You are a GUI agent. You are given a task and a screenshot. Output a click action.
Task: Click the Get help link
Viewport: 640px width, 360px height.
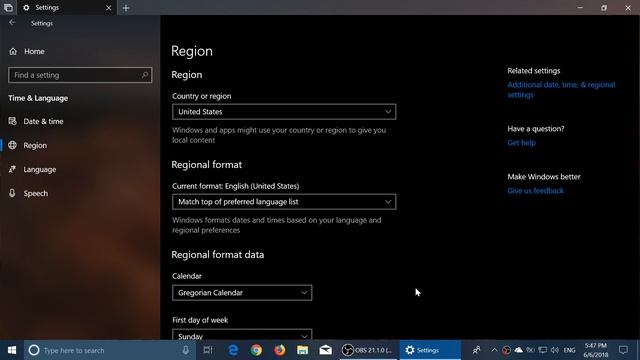click(x=522, y=143)
